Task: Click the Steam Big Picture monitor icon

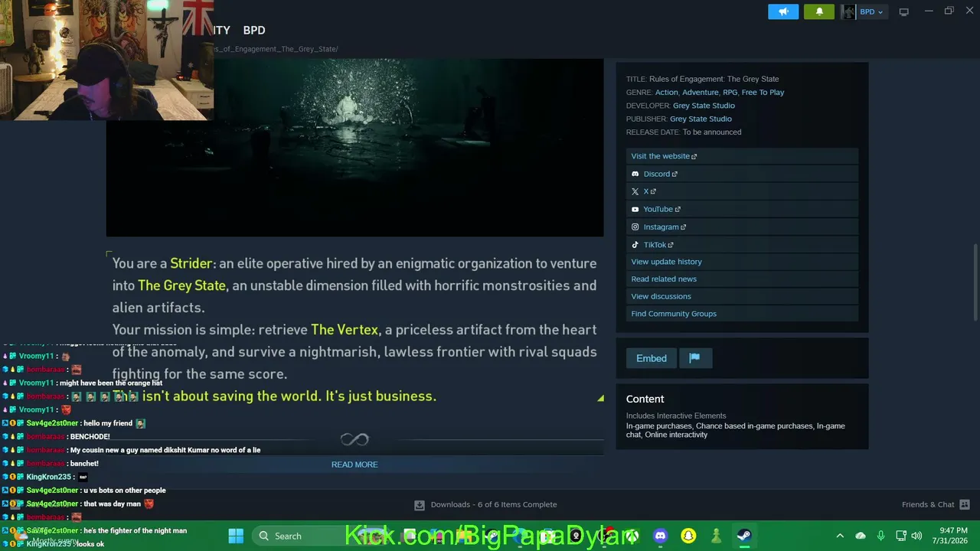Action: (903, 11)
